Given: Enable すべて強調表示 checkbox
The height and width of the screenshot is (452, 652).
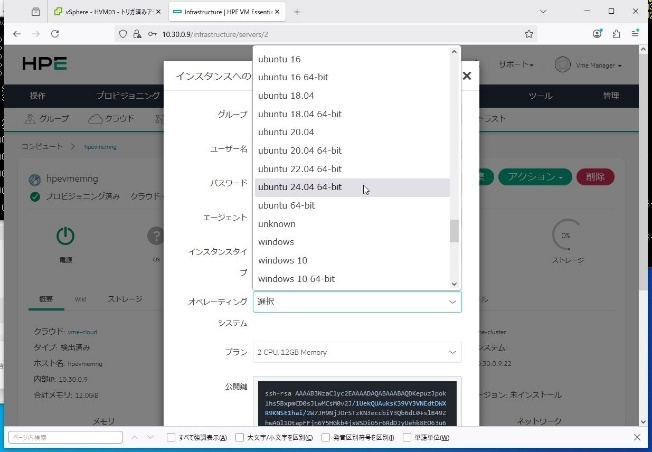Looking at the screenshot, I should click(171, 438).
